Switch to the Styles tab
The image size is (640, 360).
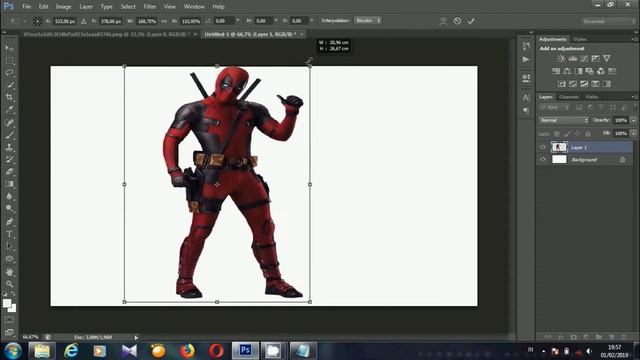coord(580,39)
